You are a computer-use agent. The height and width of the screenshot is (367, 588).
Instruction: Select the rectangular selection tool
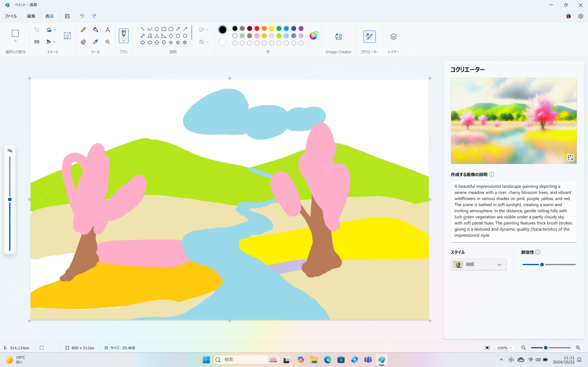(15, 33)
